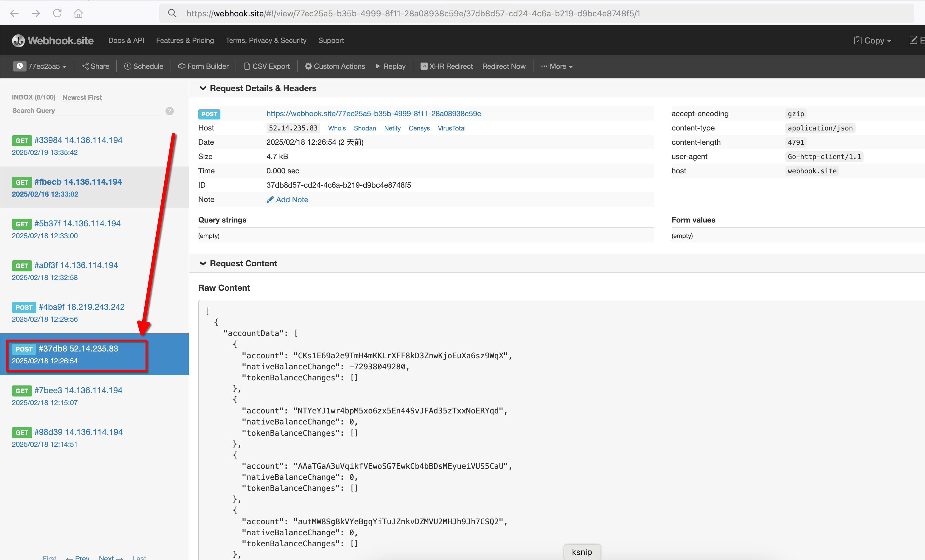Open Docs & API menu item

click(126, 41)
